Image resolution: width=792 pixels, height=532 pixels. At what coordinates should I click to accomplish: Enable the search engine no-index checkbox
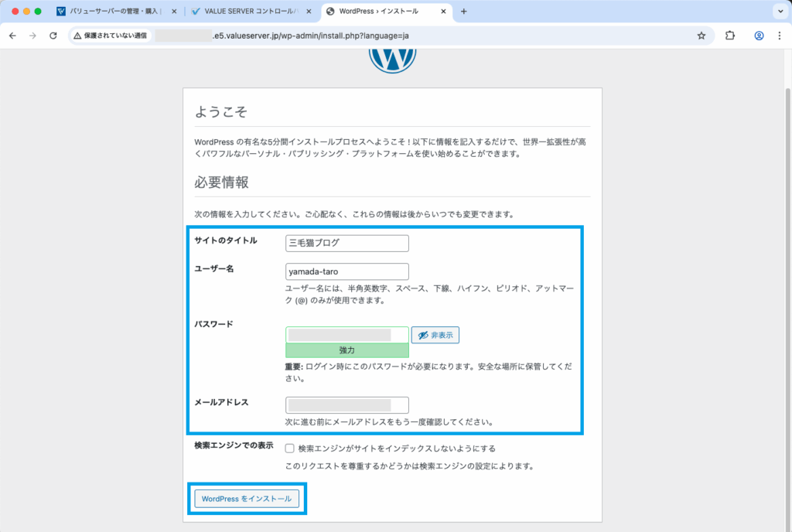pyautogui.click(x=289, y=448)
